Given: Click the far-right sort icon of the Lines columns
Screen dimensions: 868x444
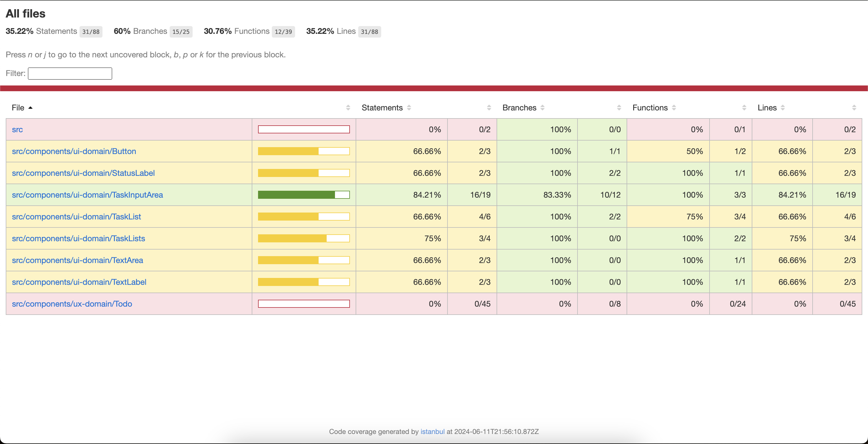Looking at the screenshot, I should 854,108.
